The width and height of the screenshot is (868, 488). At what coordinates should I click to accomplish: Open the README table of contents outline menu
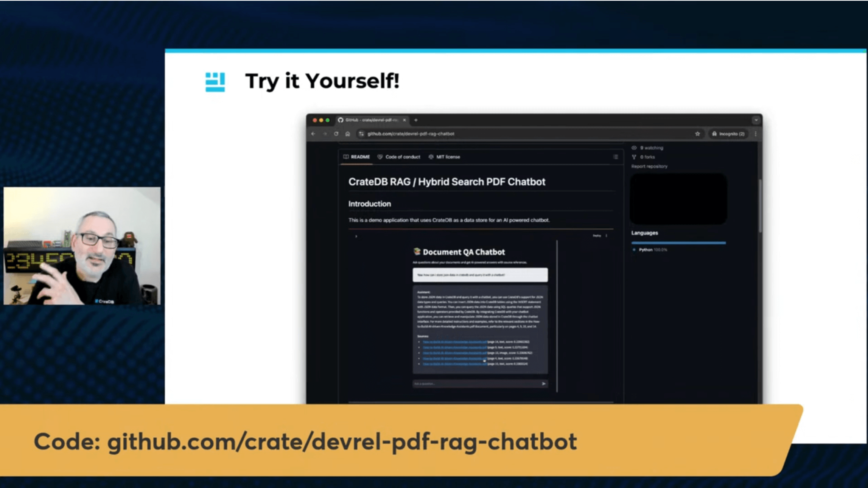(616, 157)
